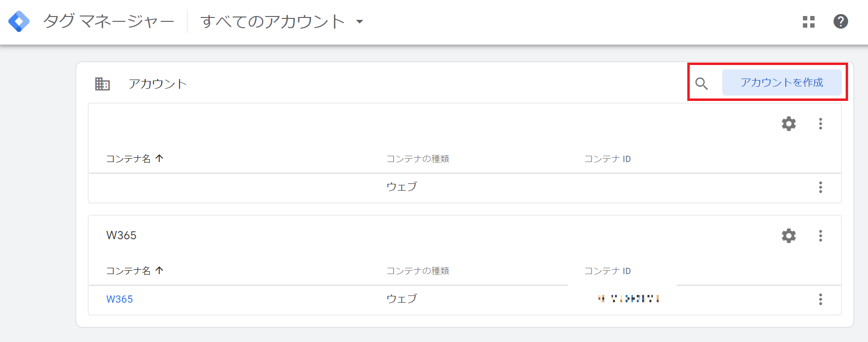
Task: Select the W365 account heading
Action: pos(121,236)
